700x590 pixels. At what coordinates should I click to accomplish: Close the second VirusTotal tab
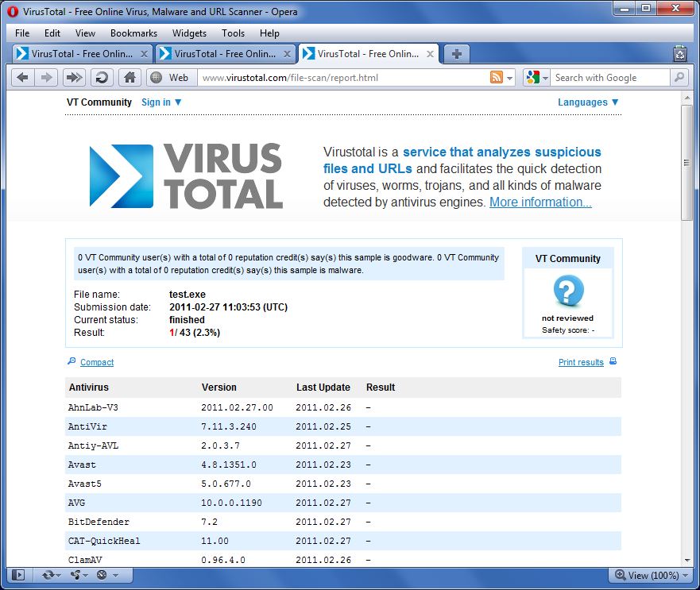pos(287,54)
